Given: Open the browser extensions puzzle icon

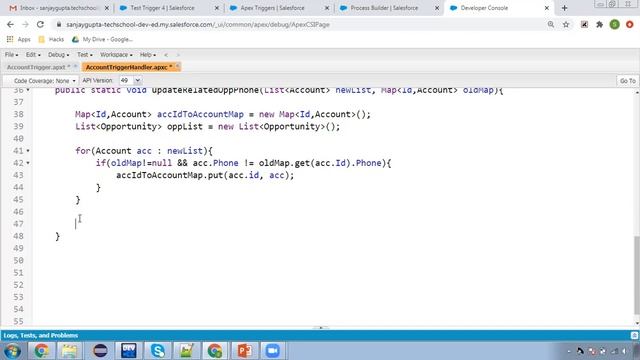Looking at the screenshot, I should coord(599,24).
